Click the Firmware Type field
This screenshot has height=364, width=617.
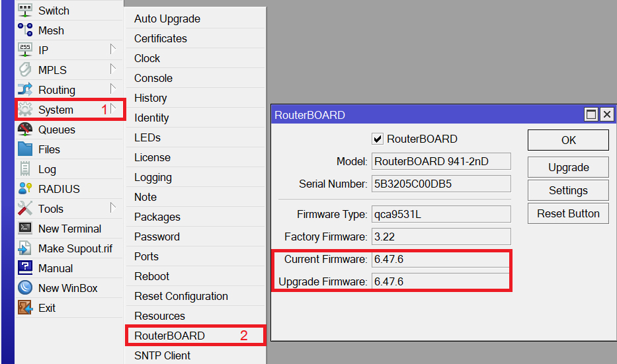441,214
